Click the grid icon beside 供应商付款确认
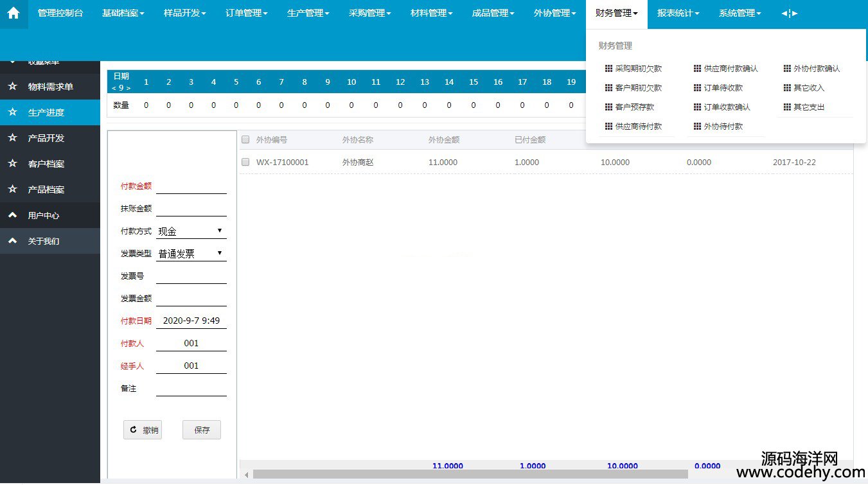Viewport: 868px width, 485px height. 698,69
